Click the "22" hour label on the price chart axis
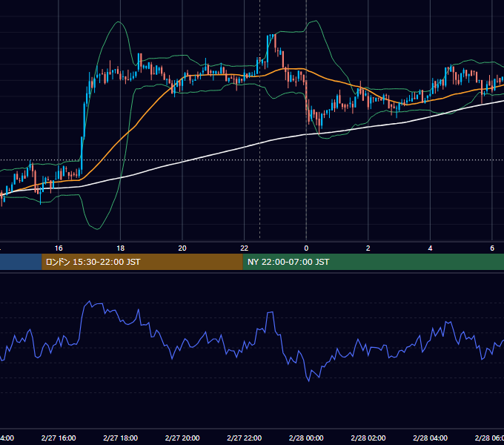 [245, 248]
